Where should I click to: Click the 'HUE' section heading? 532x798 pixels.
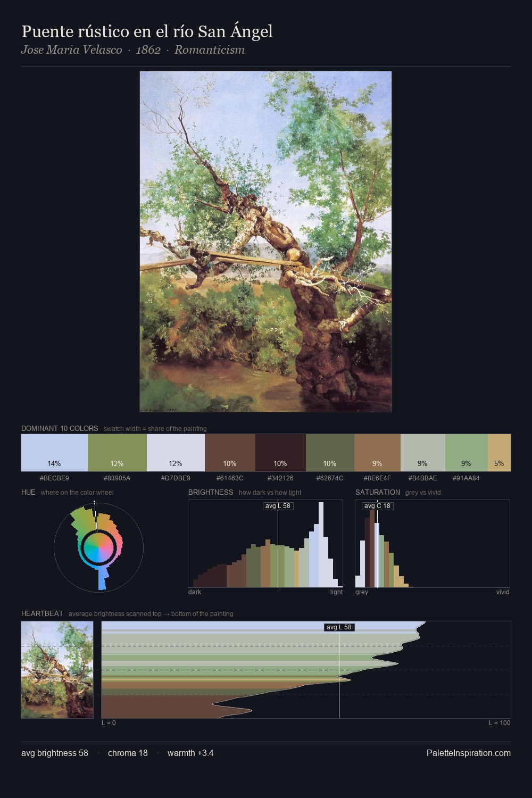[28, 492]
